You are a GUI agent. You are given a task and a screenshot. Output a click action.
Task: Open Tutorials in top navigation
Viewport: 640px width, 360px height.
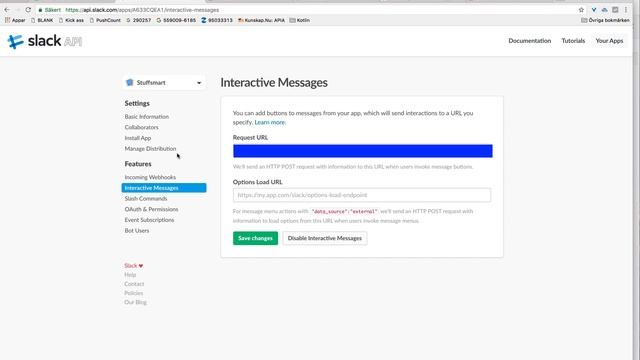tap(573, 41)
